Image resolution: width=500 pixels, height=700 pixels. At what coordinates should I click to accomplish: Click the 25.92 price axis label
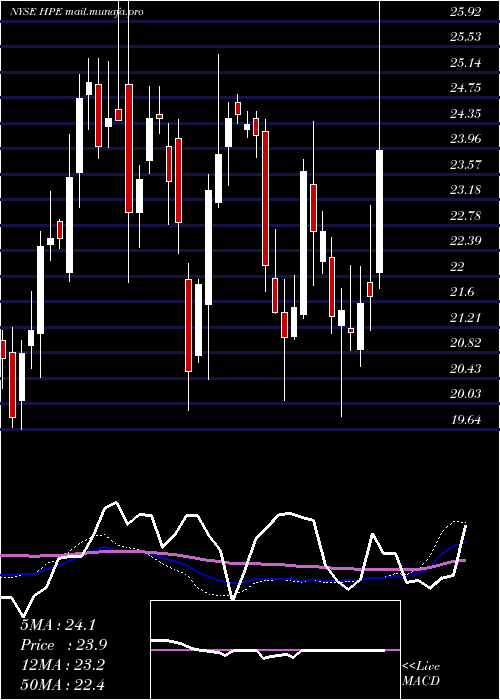(x=466, y=12)
